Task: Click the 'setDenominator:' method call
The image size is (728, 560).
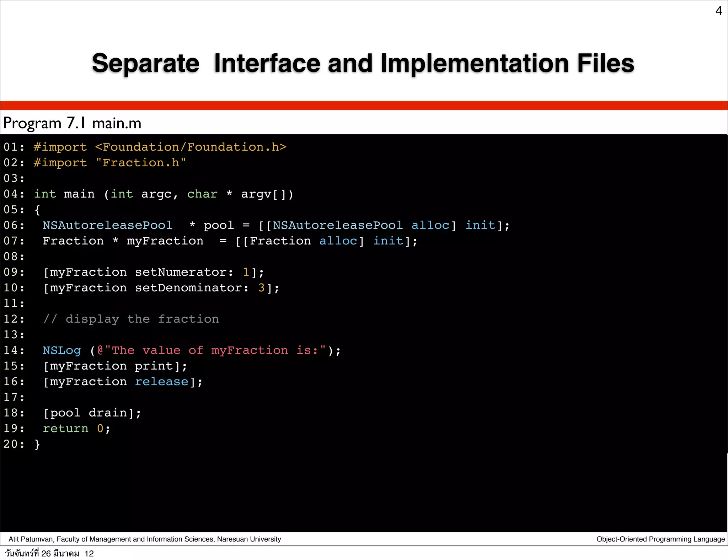Action: 192,288
